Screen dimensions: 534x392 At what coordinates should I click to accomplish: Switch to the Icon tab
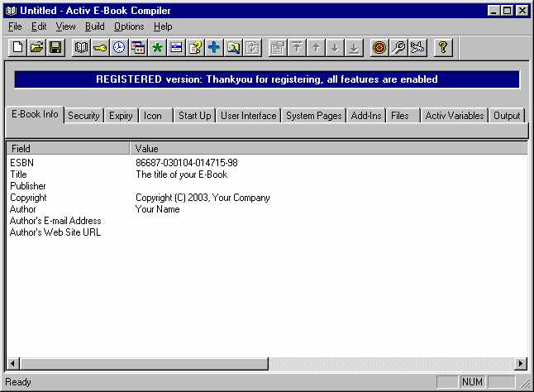click(155, 116)
